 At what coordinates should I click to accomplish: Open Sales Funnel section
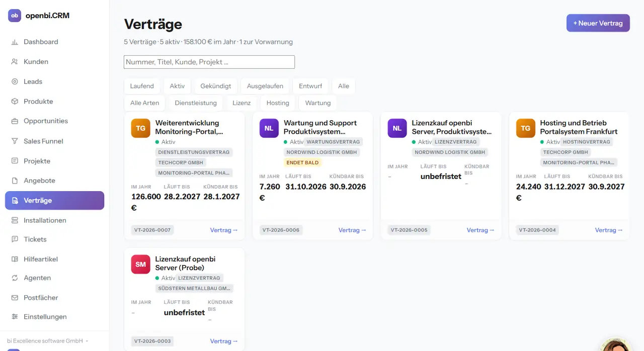tap(54, 141)
